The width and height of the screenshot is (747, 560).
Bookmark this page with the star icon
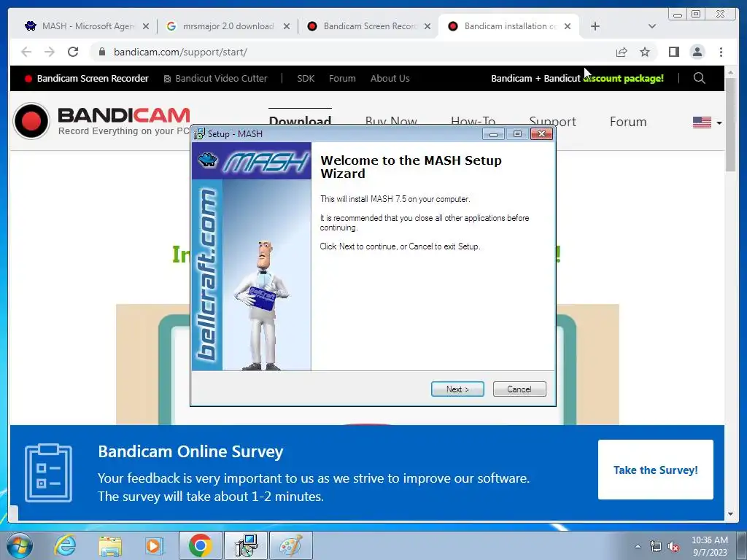645,52
